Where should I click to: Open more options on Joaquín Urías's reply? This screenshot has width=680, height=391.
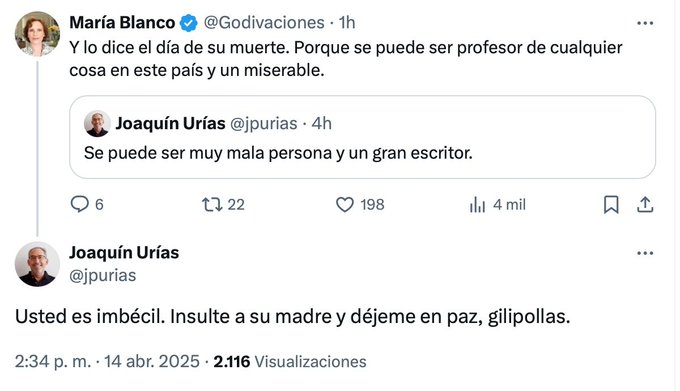[645, 253]
